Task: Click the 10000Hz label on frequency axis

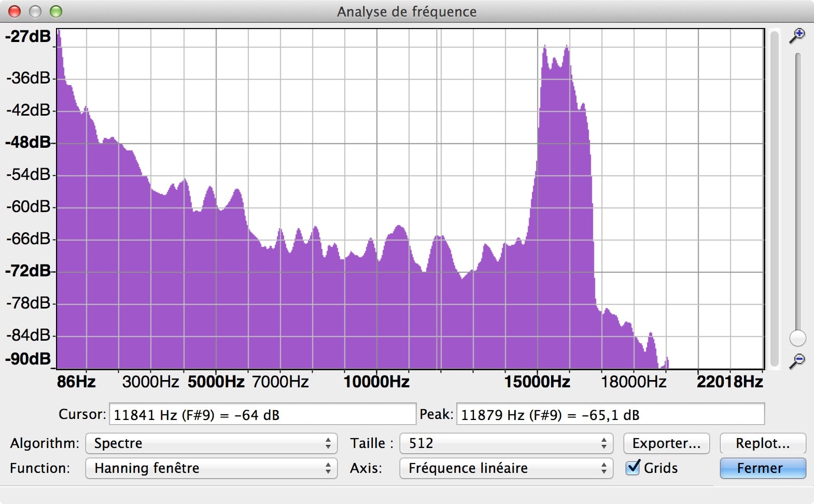Action: click(x=376, y=382)
